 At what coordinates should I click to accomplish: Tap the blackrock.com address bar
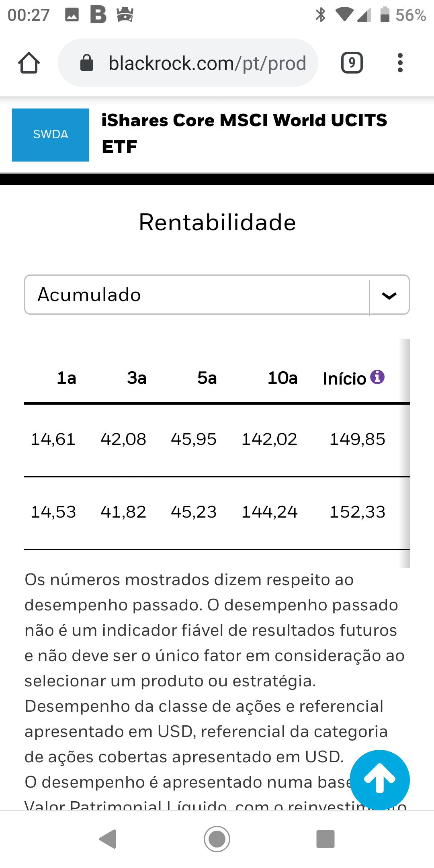click(x=207, y=63)
